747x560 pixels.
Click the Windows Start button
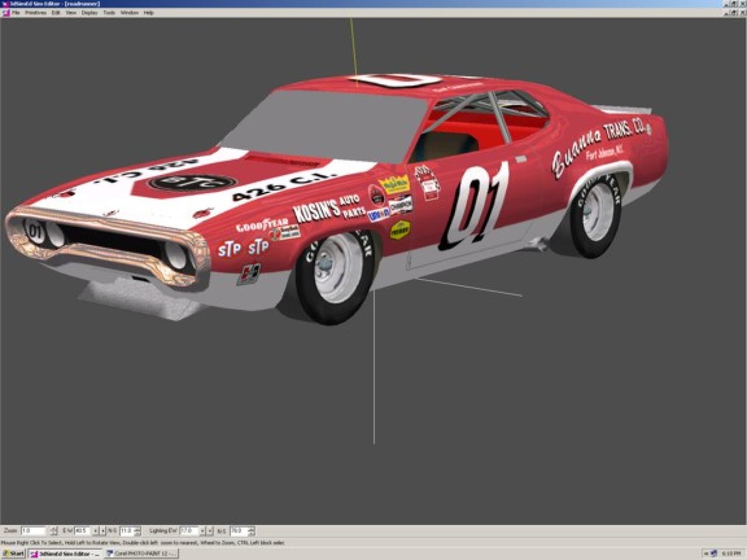[x=13, y=554]
